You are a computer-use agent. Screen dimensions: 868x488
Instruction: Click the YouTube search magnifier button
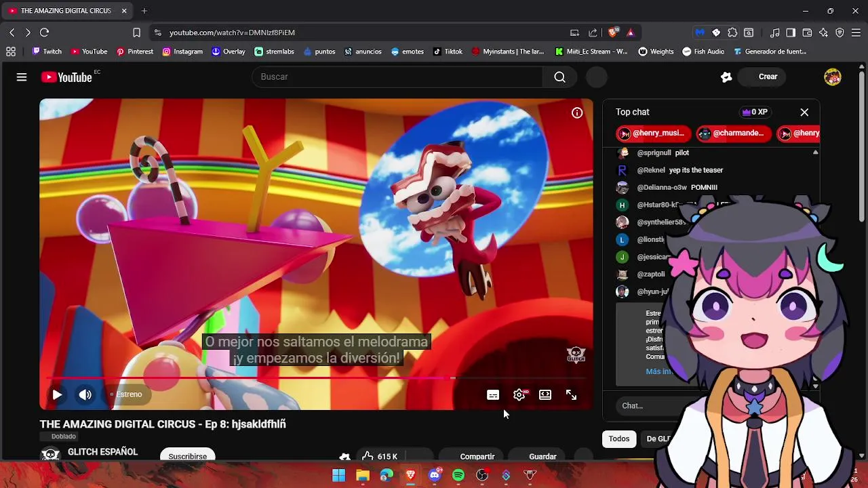click(559, 77)
